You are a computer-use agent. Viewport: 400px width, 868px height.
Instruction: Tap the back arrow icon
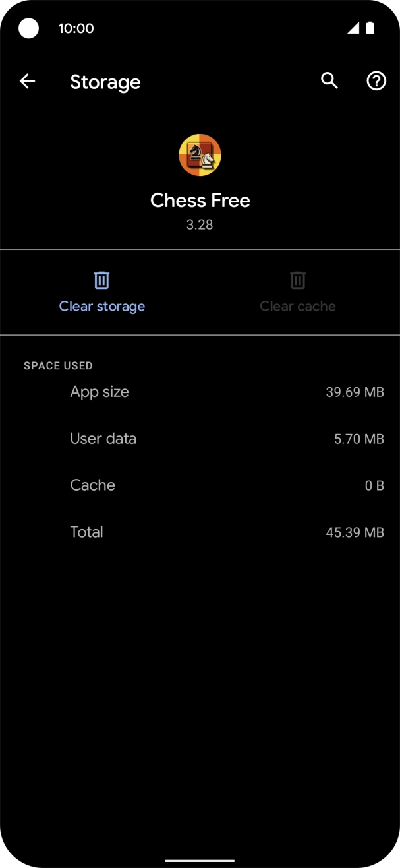coord(27,82)
